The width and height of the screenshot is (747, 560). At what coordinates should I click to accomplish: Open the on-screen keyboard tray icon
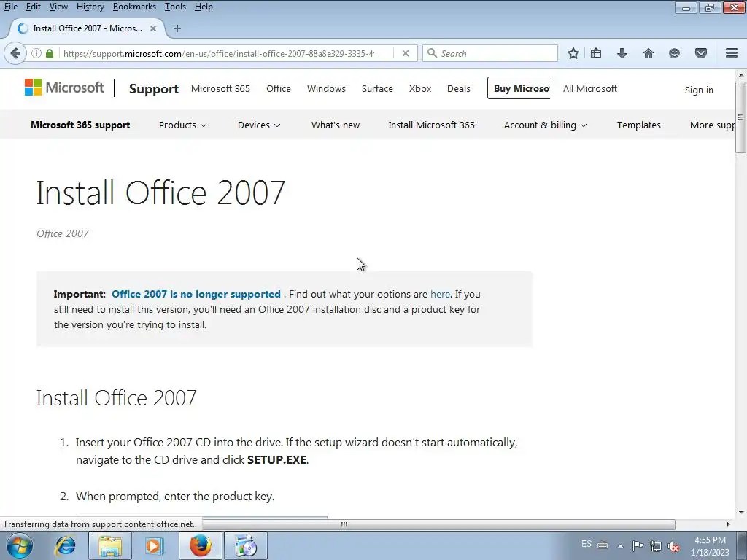(x=603, y=545)
